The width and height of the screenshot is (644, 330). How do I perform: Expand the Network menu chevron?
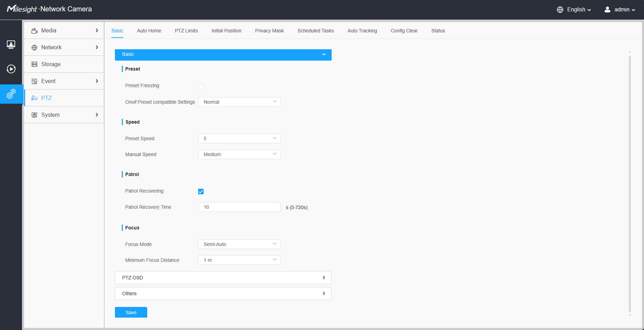pyautogui.click(x=97, y=47)
